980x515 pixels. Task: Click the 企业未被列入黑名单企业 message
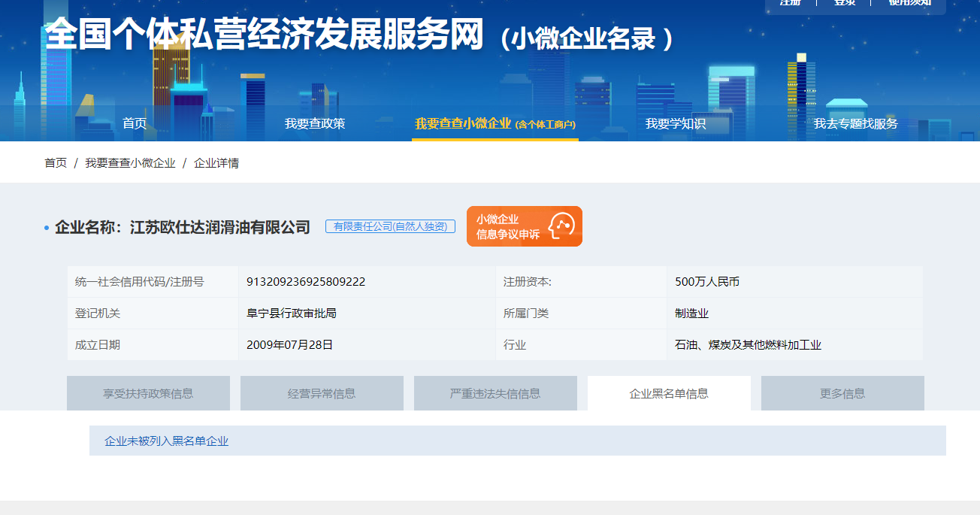[166, 441]
